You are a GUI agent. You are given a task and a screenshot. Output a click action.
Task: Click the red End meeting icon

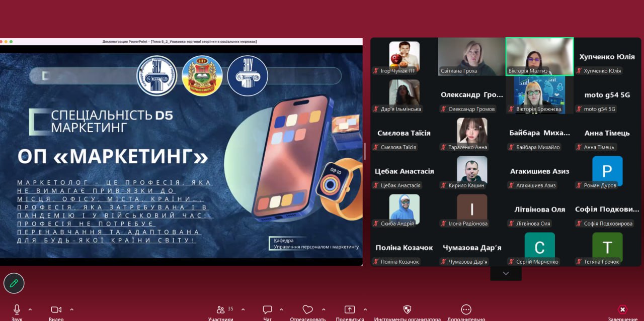[x=622, y=309]
